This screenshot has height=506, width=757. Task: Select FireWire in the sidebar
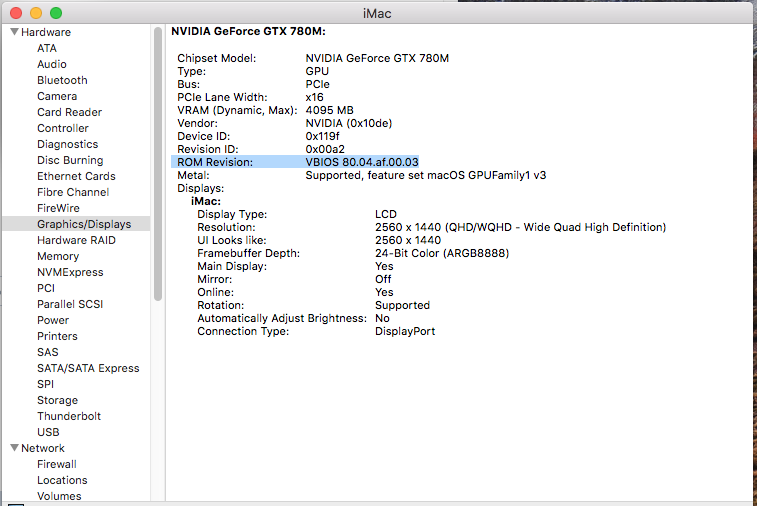tap(58, 208)
